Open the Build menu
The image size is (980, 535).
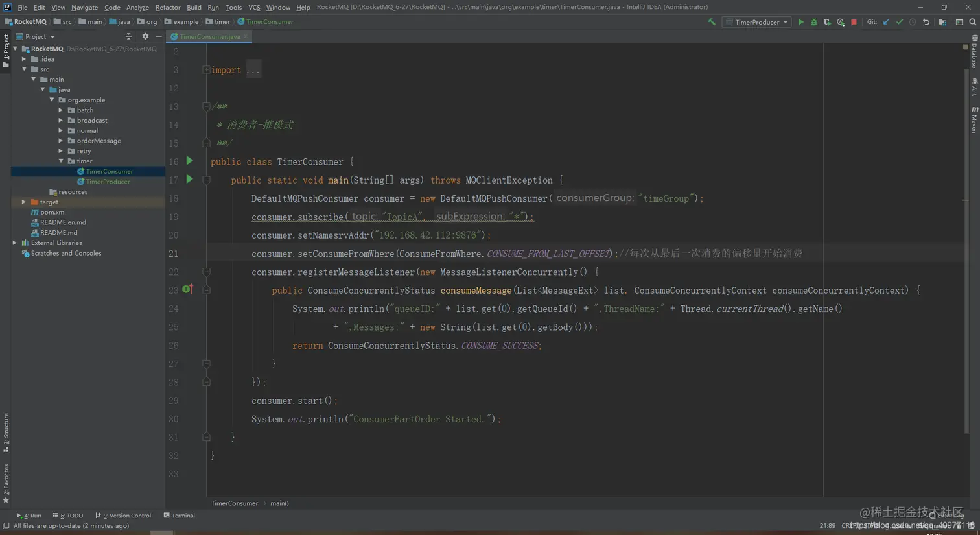194,7
